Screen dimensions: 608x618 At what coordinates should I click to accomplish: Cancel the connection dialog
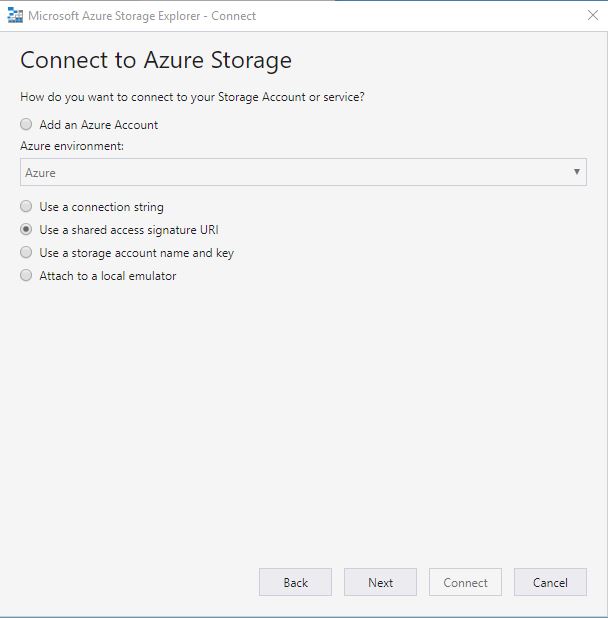pos(550,582)
